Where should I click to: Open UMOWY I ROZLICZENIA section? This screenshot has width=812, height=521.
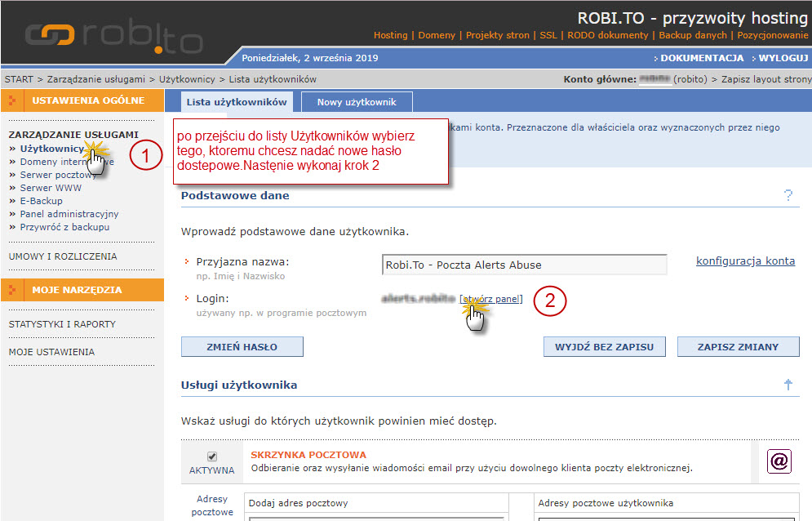pyautogui.click(x=63, y=256)
